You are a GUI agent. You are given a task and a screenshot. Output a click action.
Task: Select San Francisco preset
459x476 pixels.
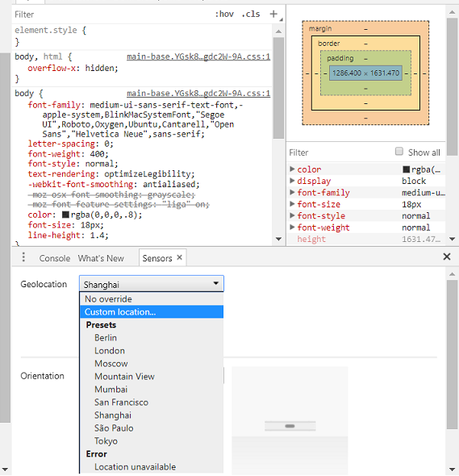(152, 403)
